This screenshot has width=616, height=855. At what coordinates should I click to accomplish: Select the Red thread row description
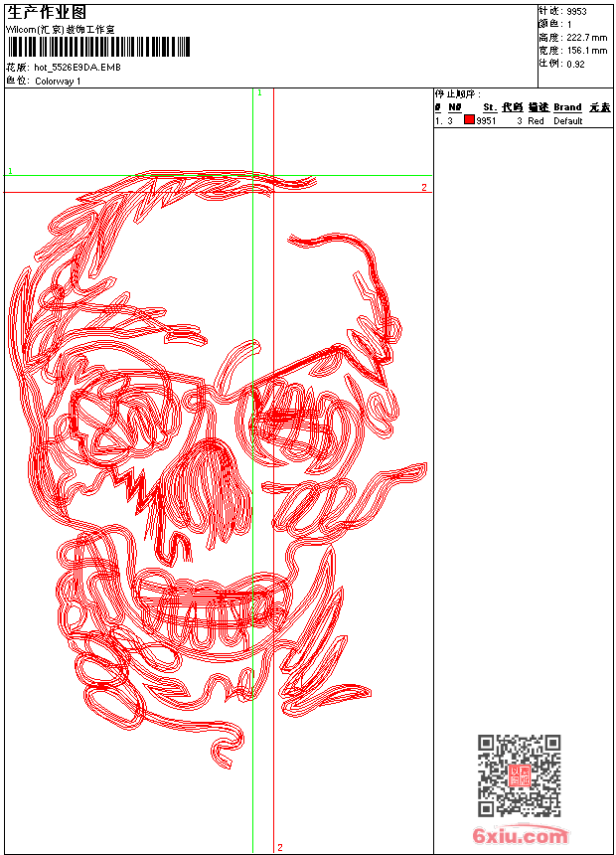click(x=536, y=121)
